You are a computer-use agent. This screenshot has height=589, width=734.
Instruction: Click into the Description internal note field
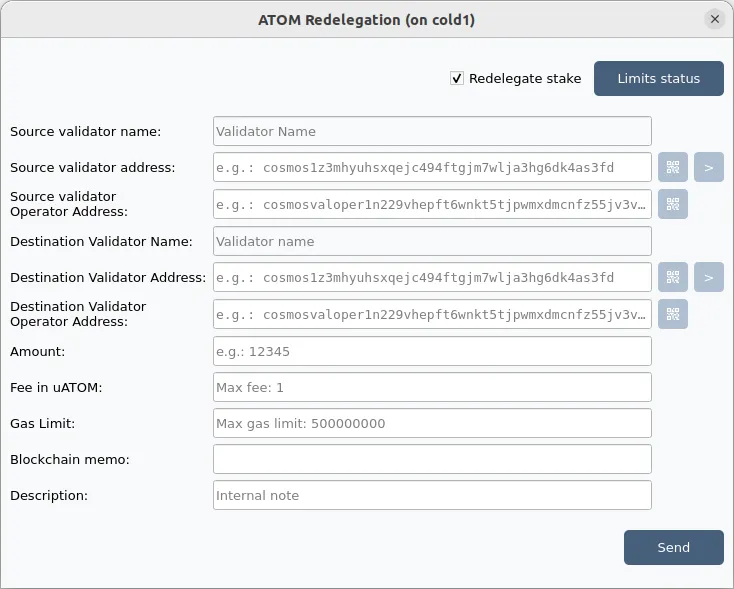(432, 495)
